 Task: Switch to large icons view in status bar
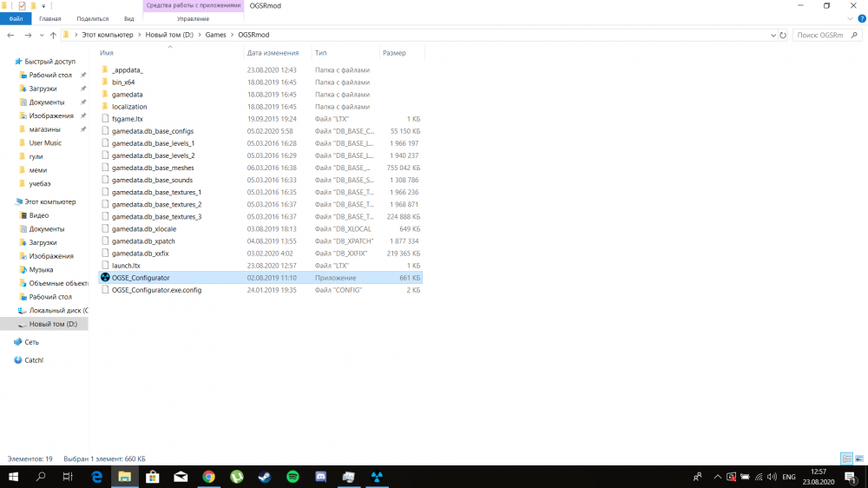click(858, 458)
